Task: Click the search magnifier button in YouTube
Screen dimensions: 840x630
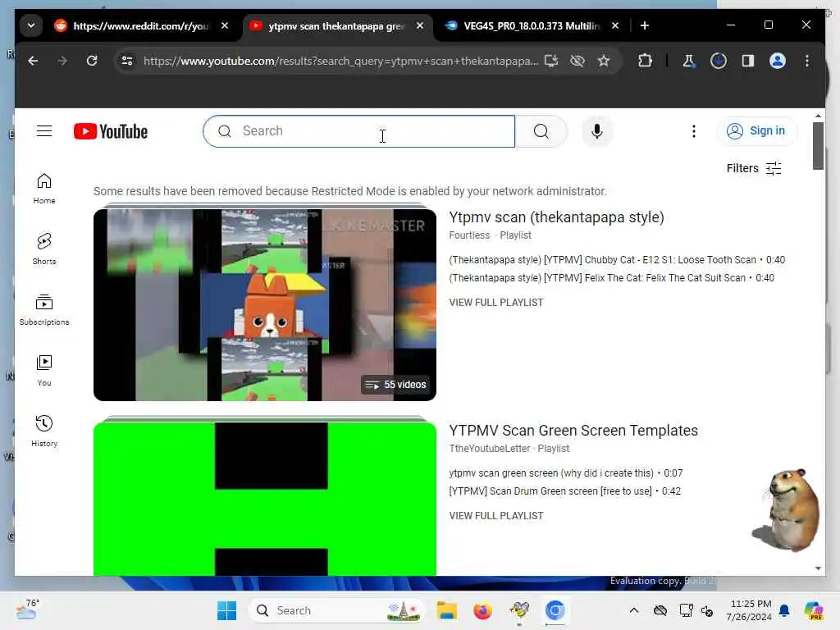Action: coord(541,131)
